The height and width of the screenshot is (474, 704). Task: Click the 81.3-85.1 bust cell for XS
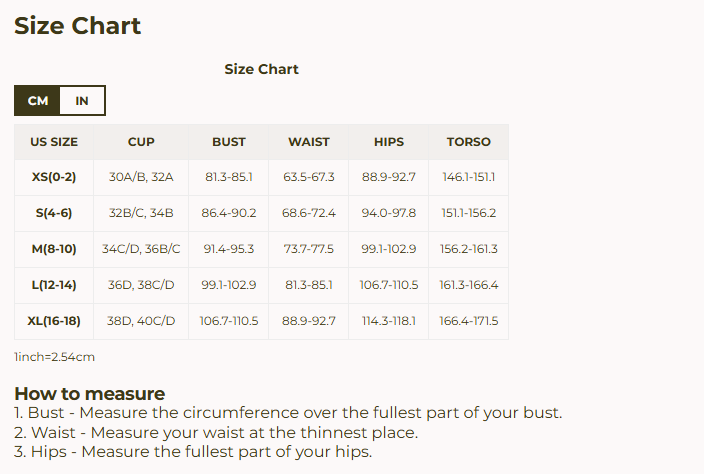(x=229, y=177)
